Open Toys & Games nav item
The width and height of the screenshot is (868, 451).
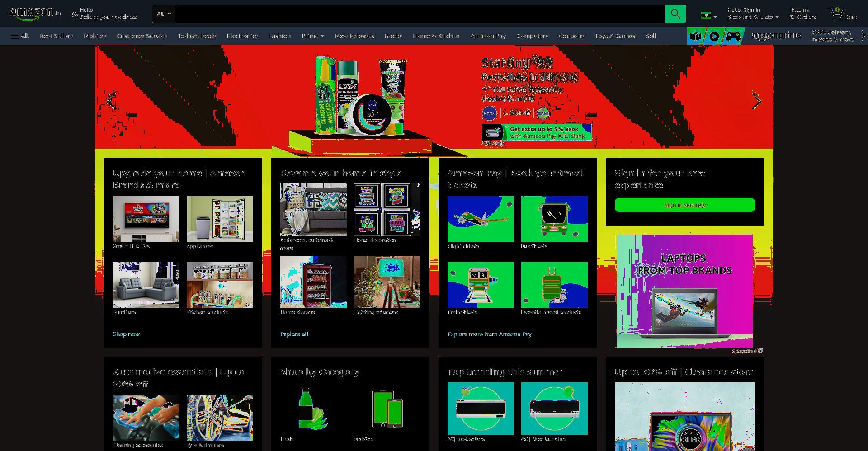pyautogui.click(x=615, y=36)
